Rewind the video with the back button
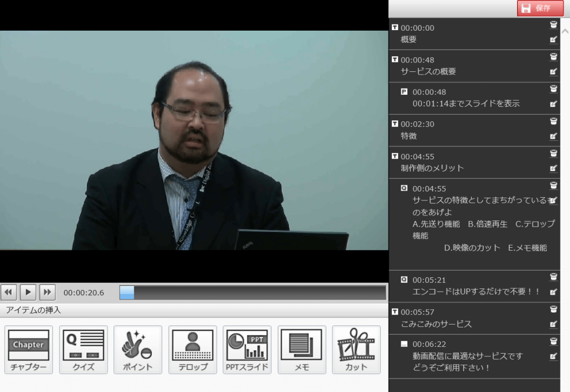 coord(9,292)
